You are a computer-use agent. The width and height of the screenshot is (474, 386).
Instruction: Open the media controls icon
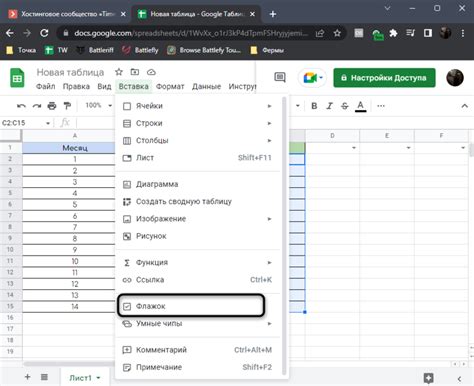[x=410, y=33]
